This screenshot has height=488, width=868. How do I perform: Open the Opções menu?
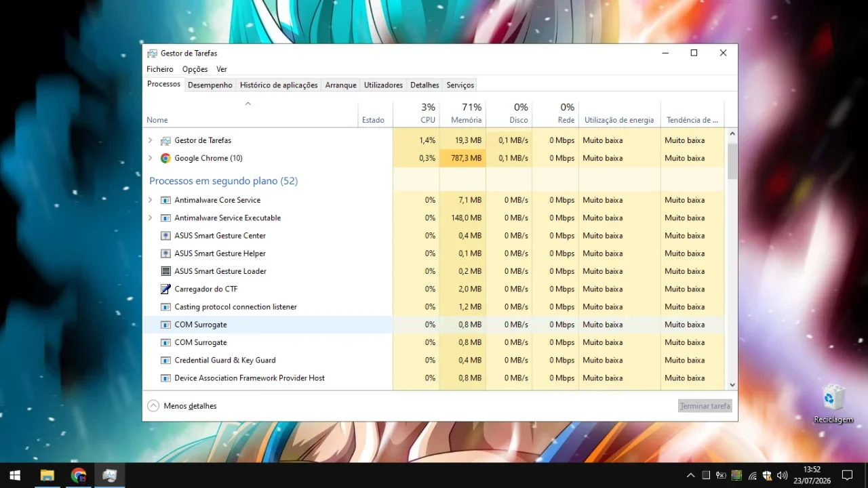pos(195,69)
